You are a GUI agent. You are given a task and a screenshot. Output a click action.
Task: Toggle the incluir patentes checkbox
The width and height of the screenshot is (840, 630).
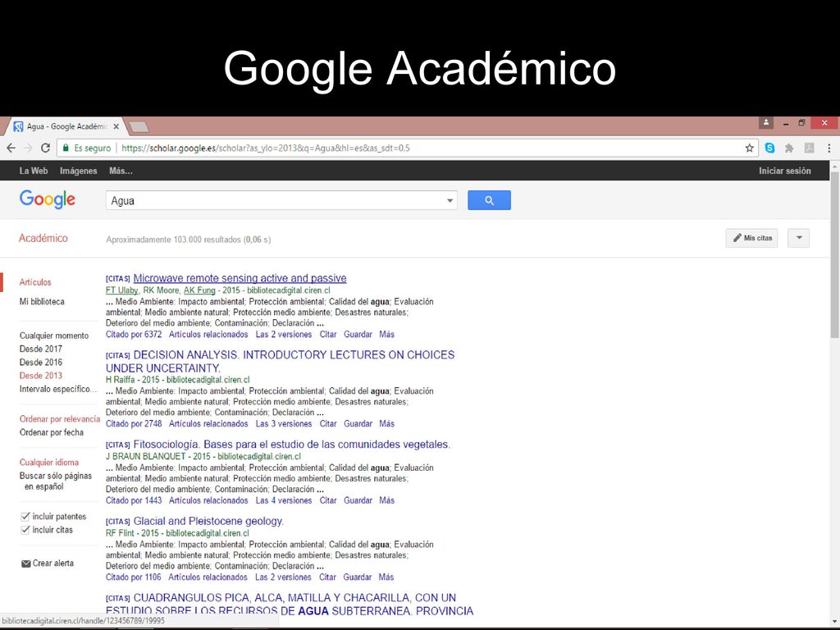click(25, 517)
